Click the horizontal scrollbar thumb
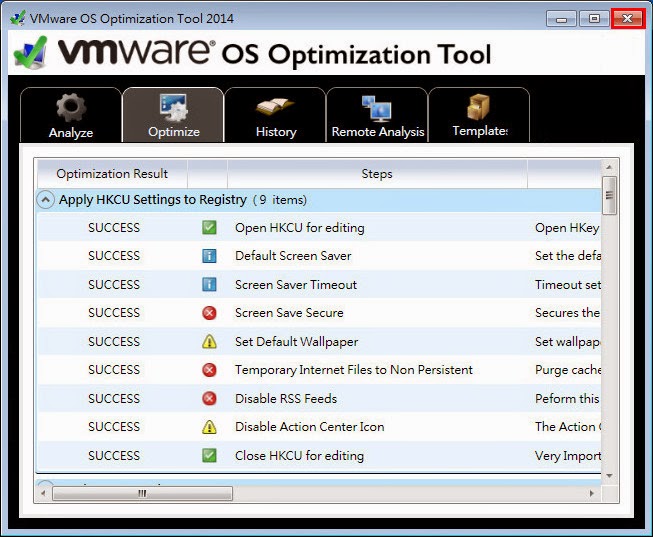Viewport: 653px width, 537px height. (142, 493)
